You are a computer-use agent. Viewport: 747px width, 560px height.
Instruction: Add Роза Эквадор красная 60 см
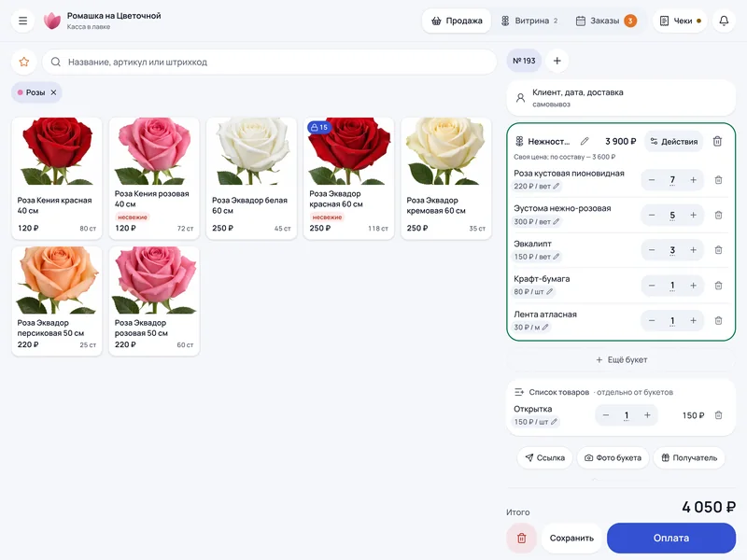(x=348, y=178)
